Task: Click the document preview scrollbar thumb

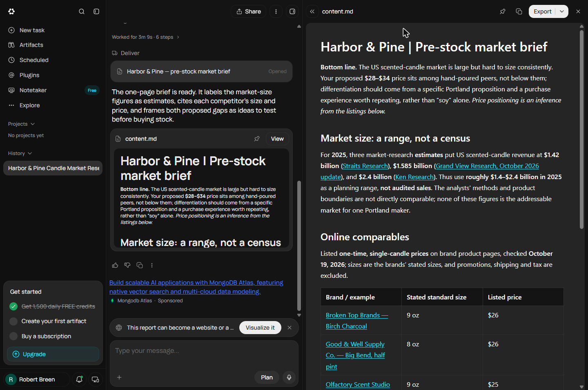Action: pos(581,129)
